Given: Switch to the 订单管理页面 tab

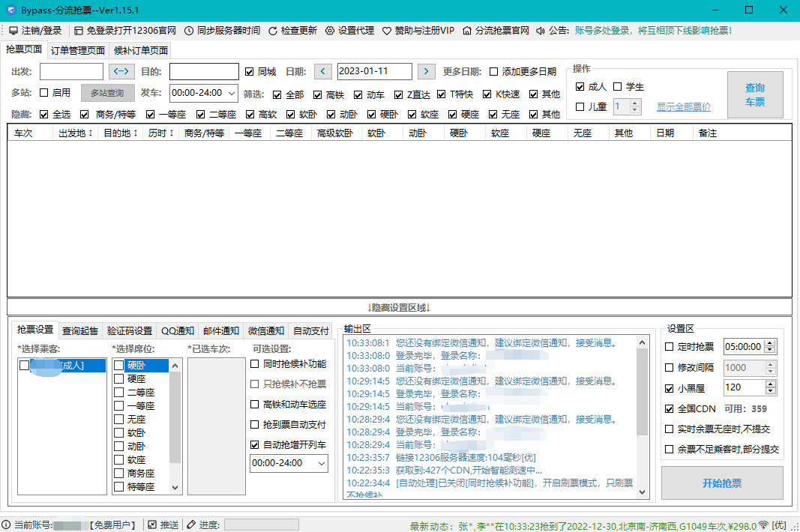Looking at the screenshot, I should pos(78,50).
